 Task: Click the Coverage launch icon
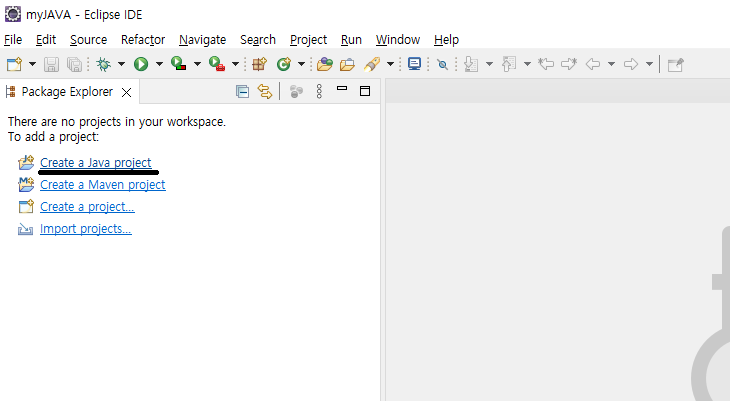[x=179, y=64]
